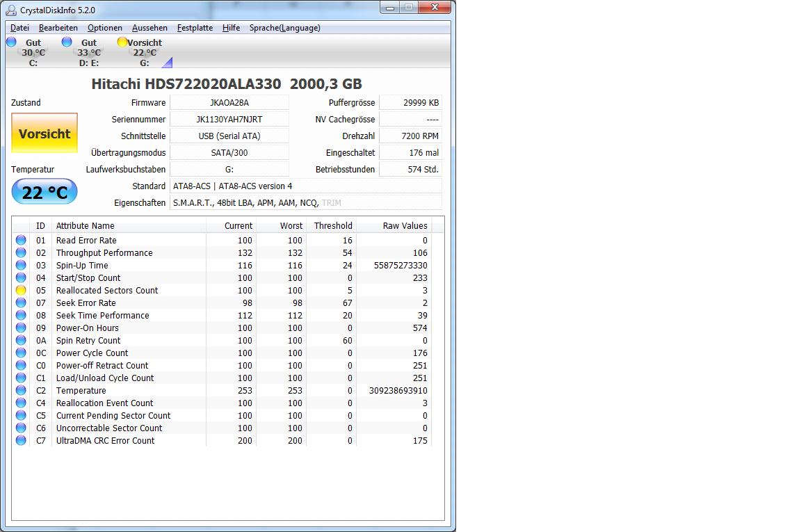Select the Throughput Performance attribute name
Viewport: 801px width, 532px height.
click(x=104, y=252)
